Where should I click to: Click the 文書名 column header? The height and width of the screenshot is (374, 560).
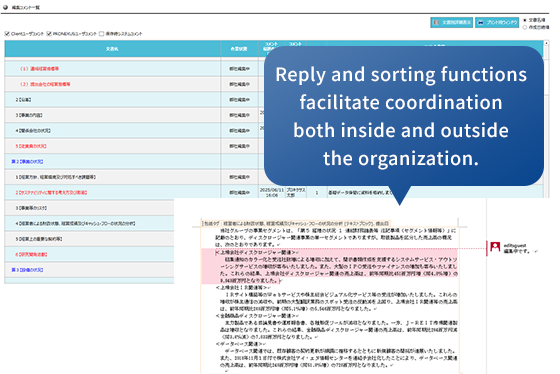point(112,49)
